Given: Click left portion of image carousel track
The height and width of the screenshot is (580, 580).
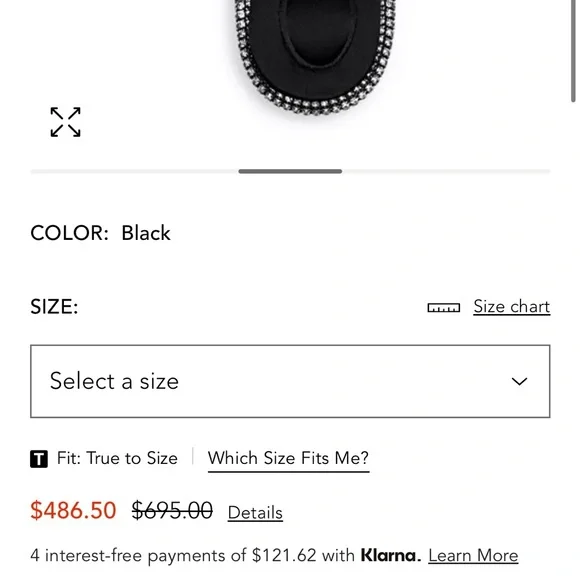Looking at the screenshot, I should (x=135, y=171).
